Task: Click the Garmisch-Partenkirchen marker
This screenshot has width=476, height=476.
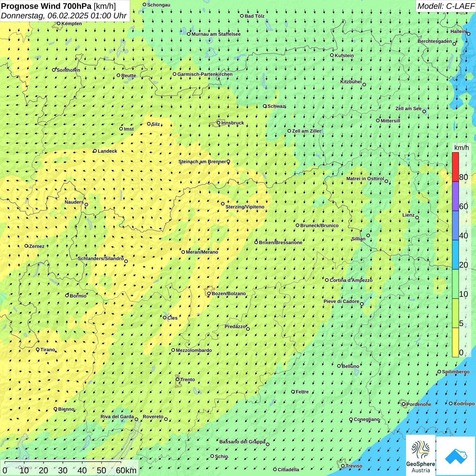Action: click(x=174, y=74)
